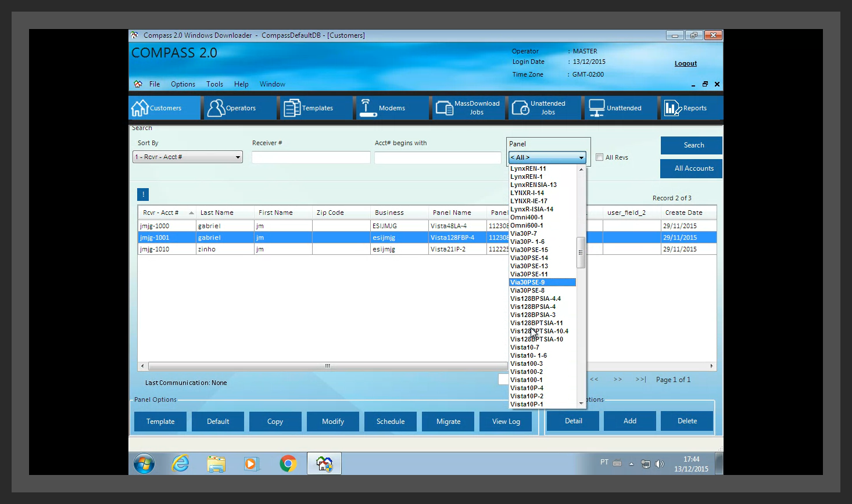
Task: Click the Add button
Action: coord(630,421)
